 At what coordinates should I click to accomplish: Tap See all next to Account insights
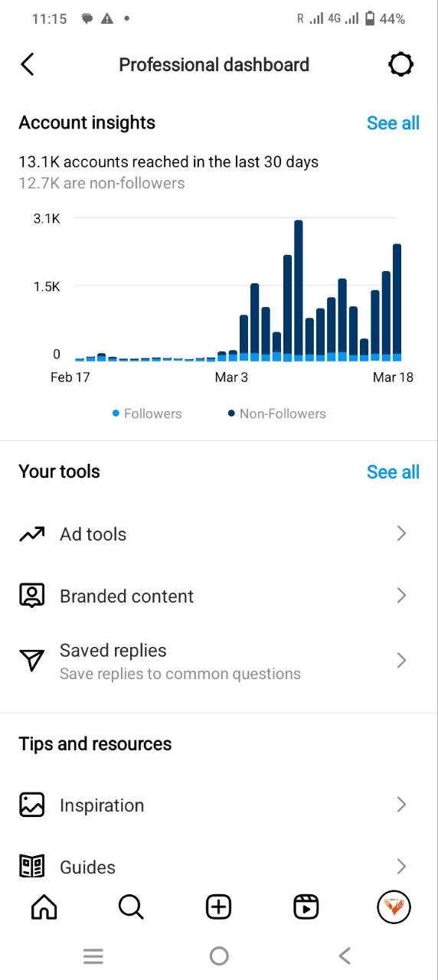393,123
